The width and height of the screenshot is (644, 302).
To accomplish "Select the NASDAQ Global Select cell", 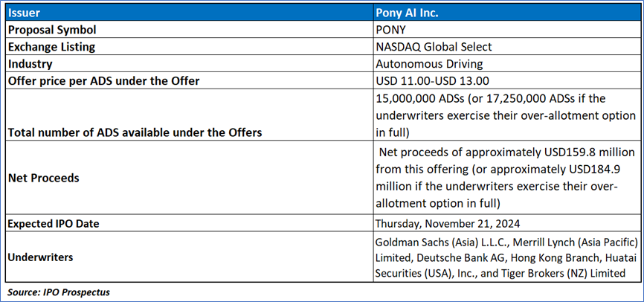I will pos(435,47).
